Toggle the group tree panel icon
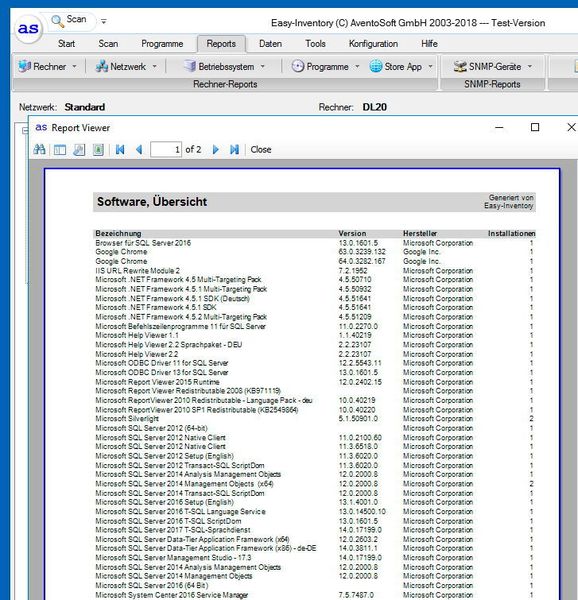 point(60,150)
